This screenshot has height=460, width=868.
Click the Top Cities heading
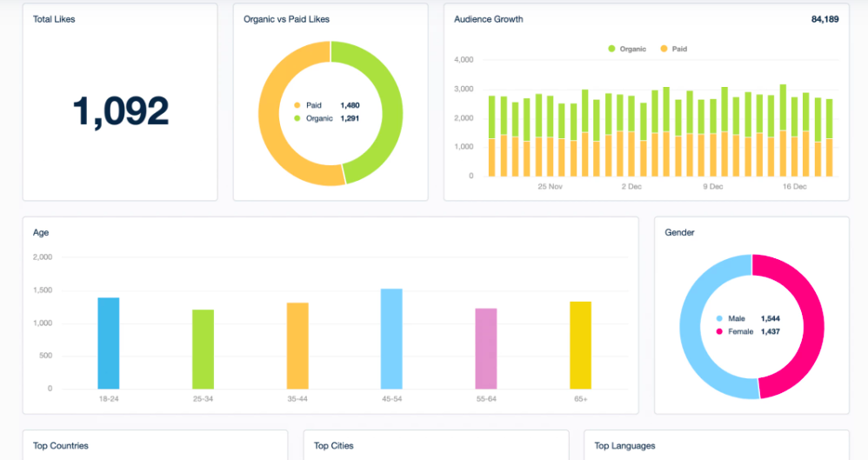click(333, 445)
